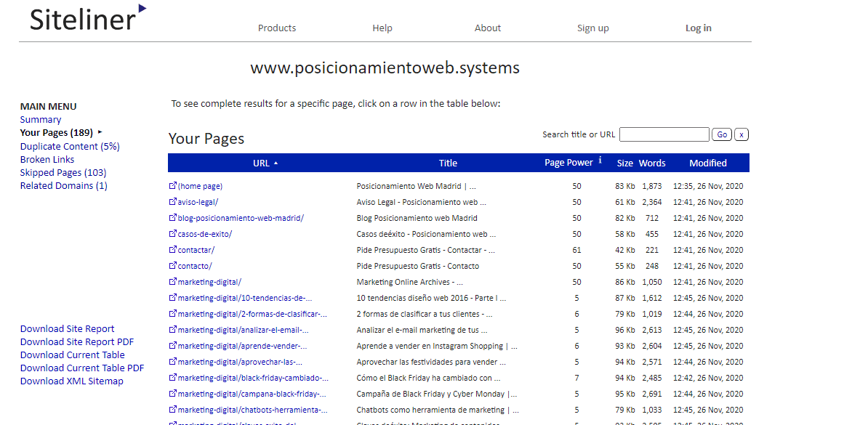868x425 pixels.
Task: Open the (home page) URL link
Action: coord(200,187)
